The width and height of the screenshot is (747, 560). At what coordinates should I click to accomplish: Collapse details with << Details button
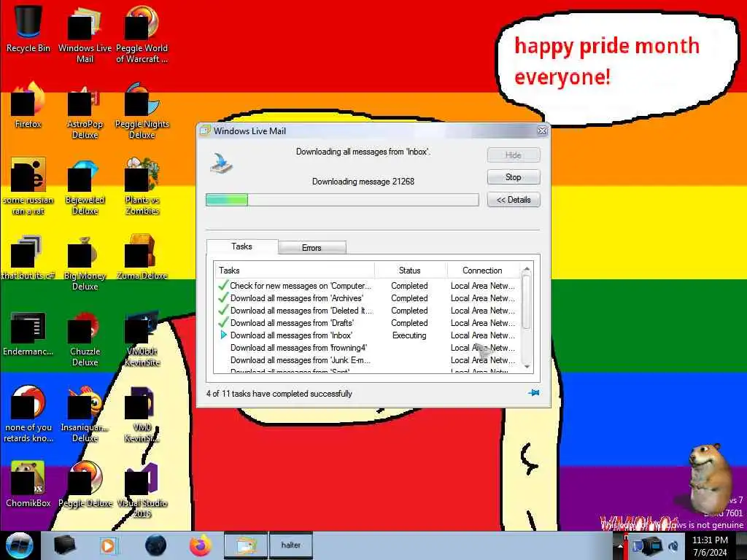tap(514, 200)
